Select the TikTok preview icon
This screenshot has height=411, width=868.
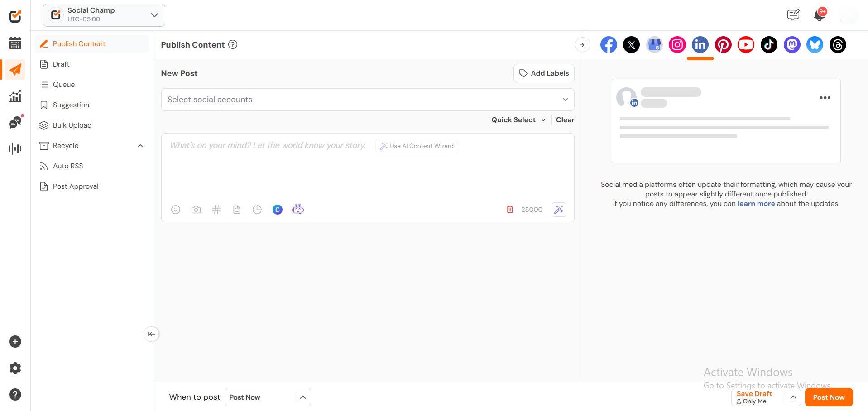[x=769, y=45]
